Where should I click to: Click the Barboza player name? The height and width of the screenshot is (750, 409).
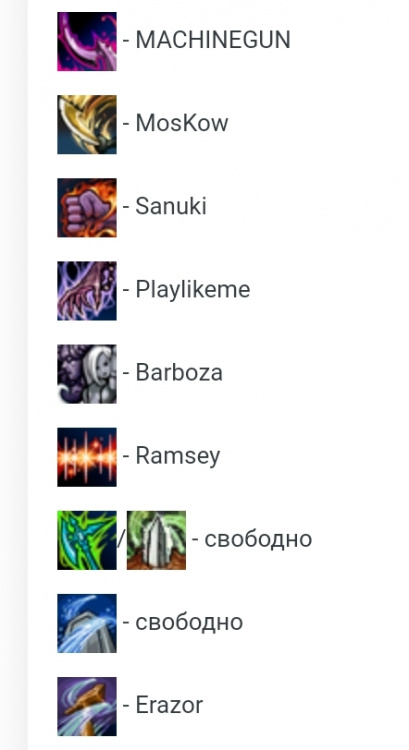pos(179,373)
